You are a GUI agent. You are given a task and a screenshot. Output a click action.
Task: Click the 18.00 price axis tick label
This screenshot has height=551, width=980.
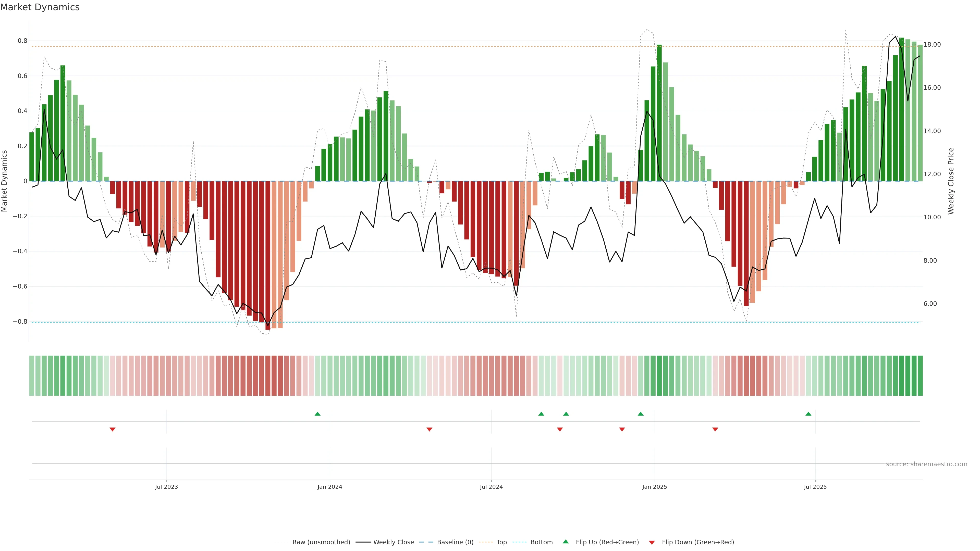tap(932, 44)
